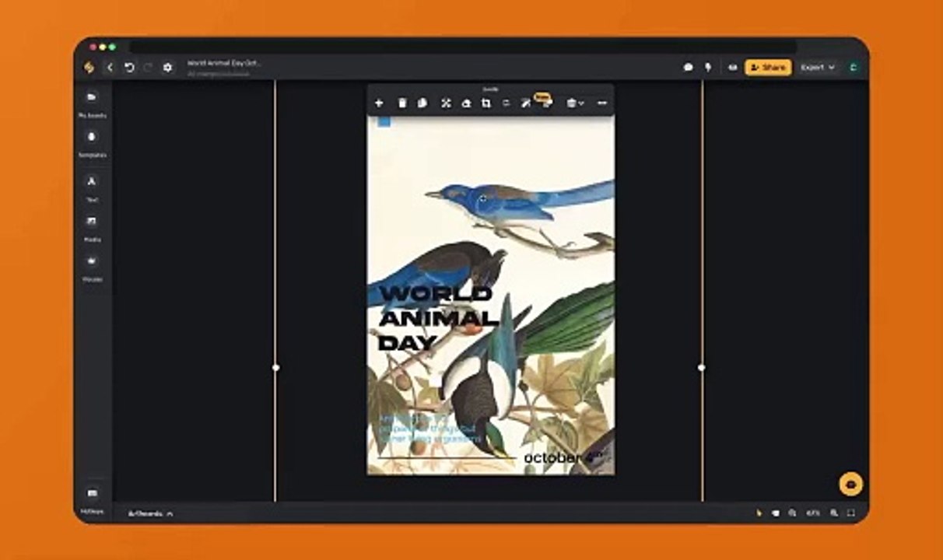Expand the Artboards panel at bottom
This screenshot has height=560, width=943.
coord(150,513)
